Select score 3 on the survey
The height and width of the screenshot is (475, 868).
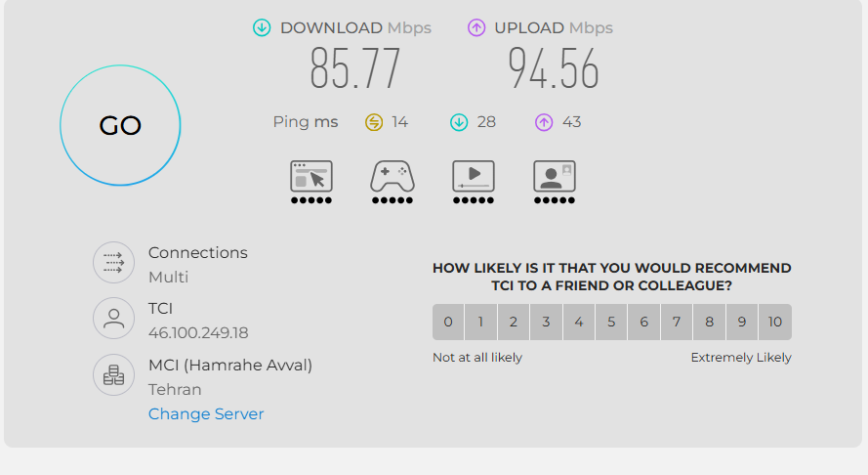[x=546, y=322]
